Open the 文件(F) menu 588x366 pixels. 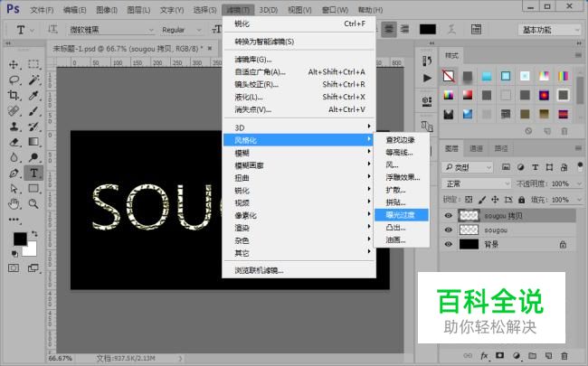click(x=42, y=10)
